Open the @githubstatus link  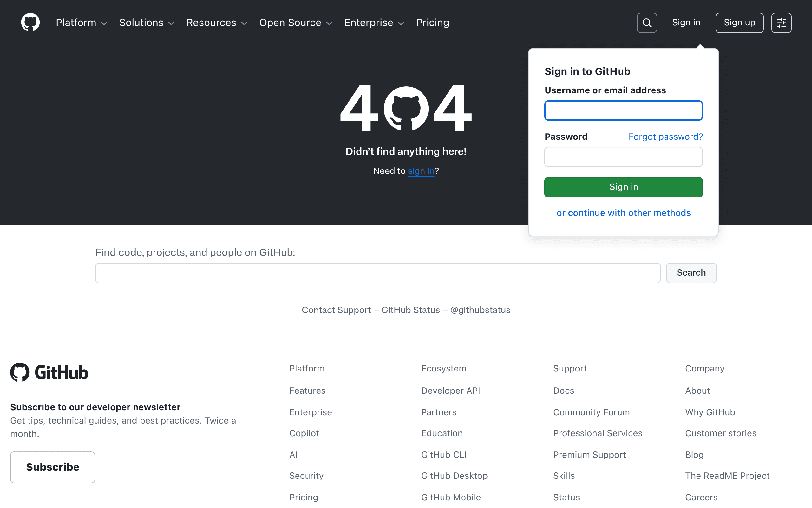click(x=480, y=310)
